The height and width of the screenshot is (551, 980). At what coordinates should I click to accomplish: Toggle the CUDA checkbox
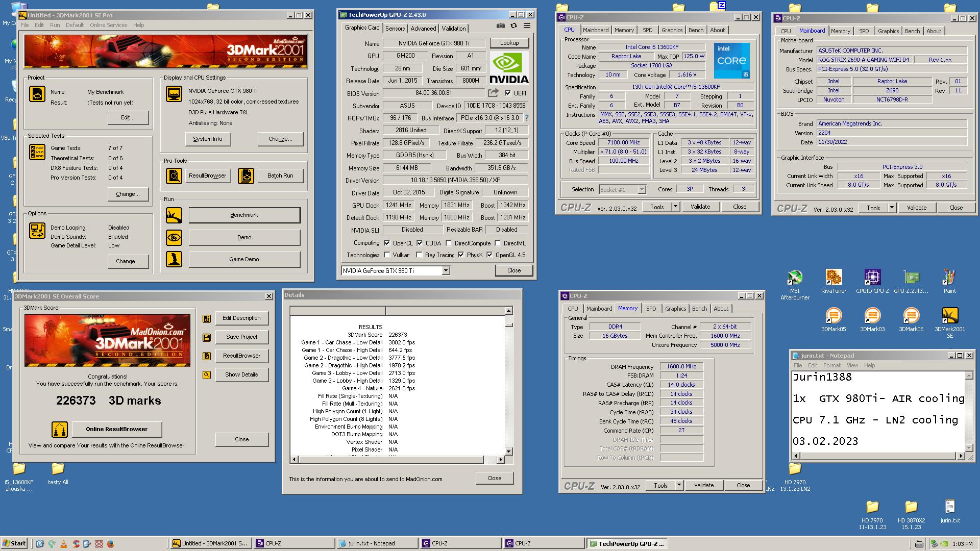point(420,243)
